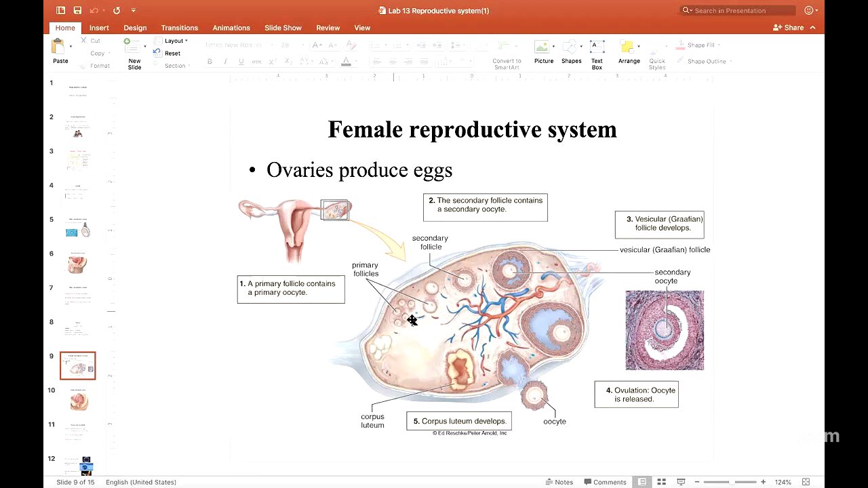Click the smiley feedback icon
868x488 pixels.
809,10
